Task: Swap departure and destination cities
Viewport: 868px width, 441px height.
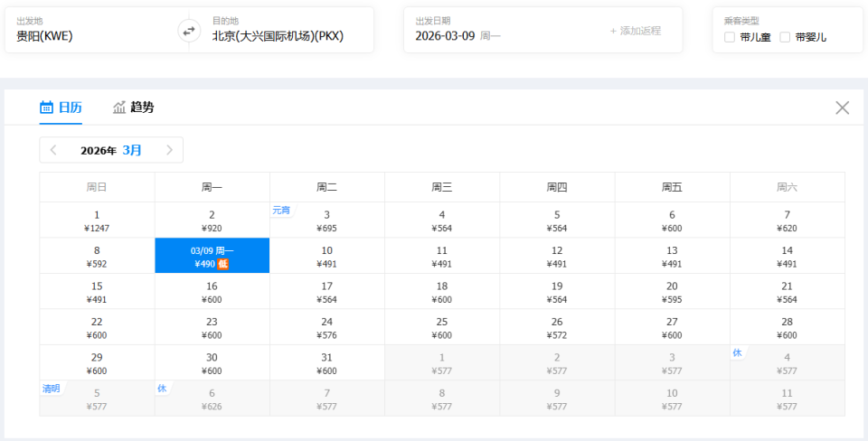Action: 189,31
